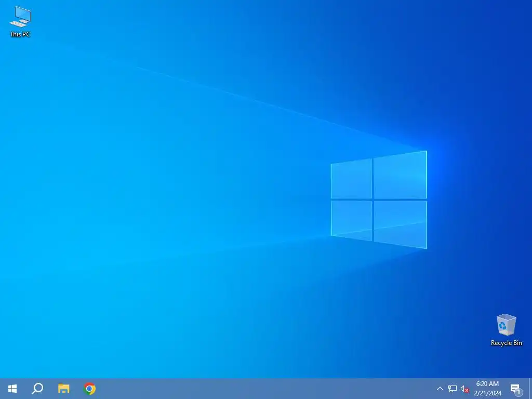Open taskbar search magnifier
The image size is (532, 399).
(37, 389)
